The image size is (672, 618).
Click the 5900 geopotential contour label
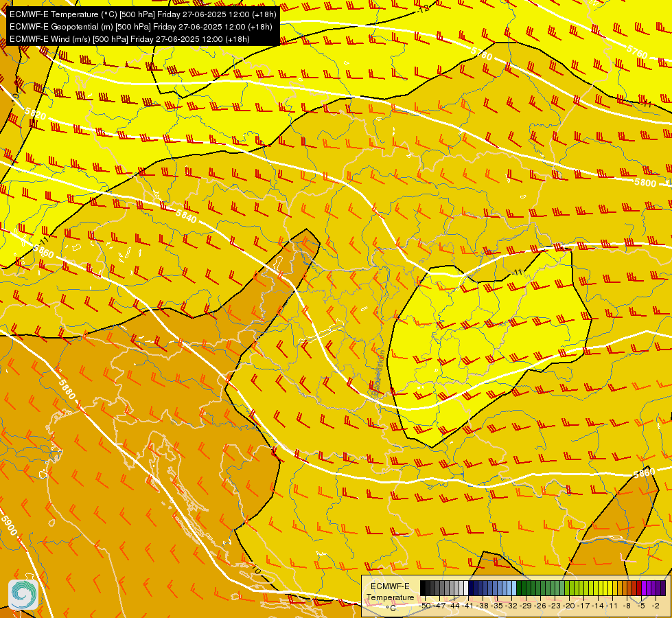pyautogui.click(x=8, y=526)
